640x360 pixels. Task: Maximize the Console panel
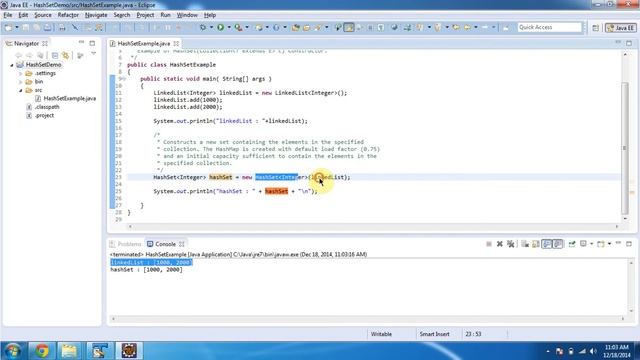[629, 244]
